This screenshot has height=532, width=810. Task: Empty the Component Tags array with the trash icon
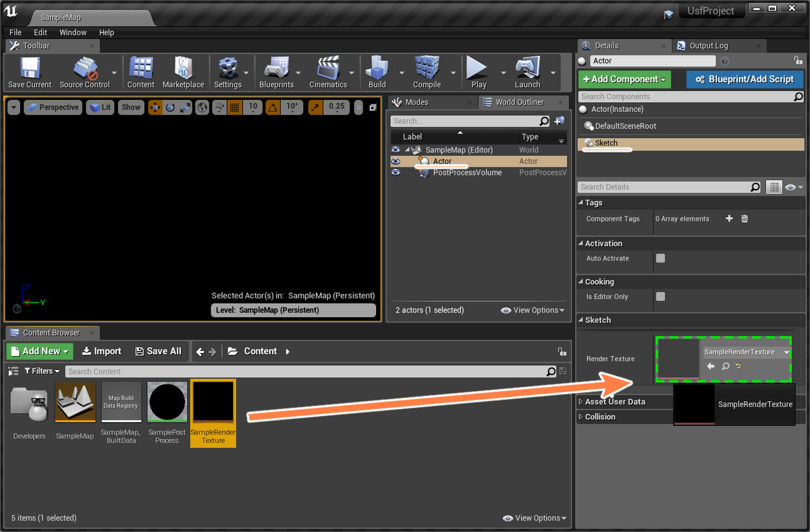[x=745, y=219]
